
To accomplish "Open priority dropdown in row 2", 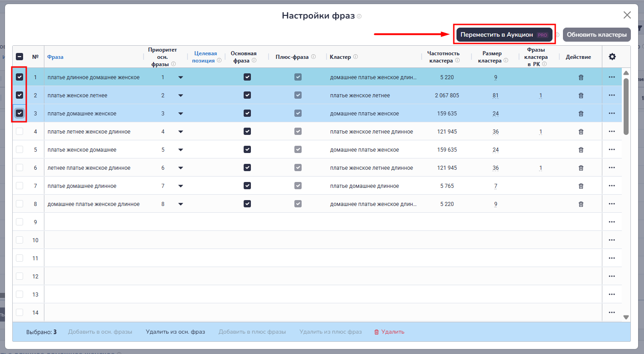I will point(181,96).
